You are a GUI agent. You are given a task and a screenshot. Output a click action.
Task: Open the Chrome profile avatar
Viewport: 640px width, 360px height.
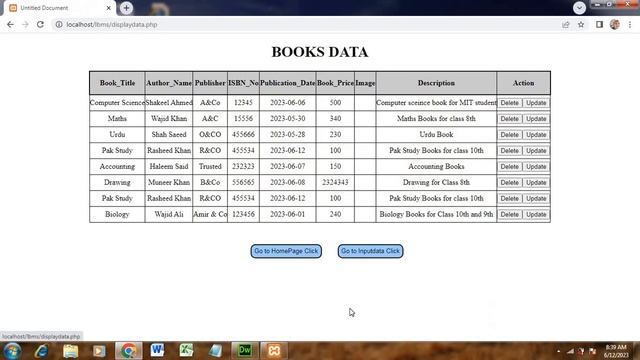pyautogui.click(x=615, y=24)
